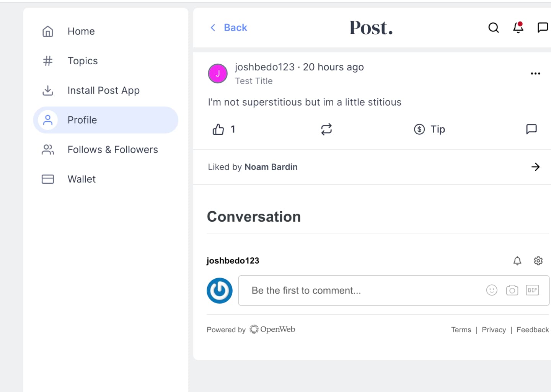Open conversation settings gear
This screenshot has height=392, width=551.
click(538, 261)
